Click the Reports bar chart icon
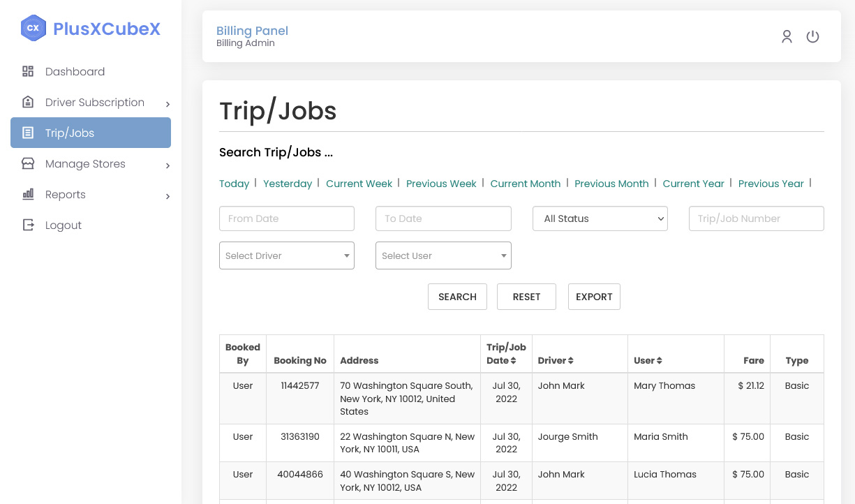 [28, 194]
